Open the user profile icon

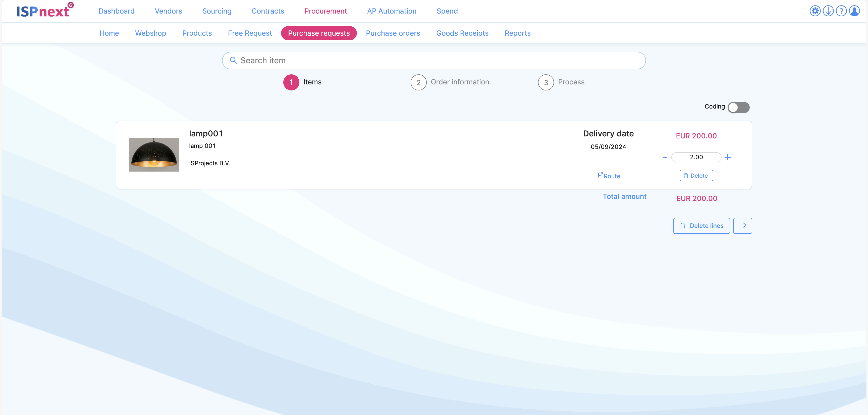tap(854, 11)
